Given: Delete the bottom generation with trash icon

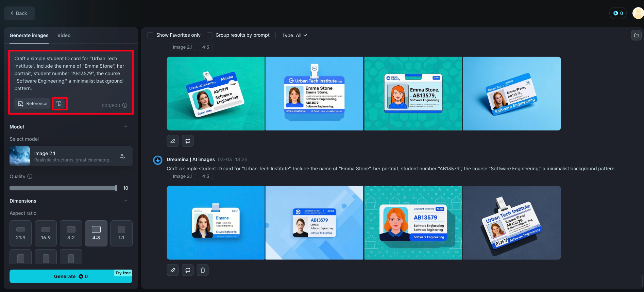Looking at the screenshot, I should coord(203,270).
